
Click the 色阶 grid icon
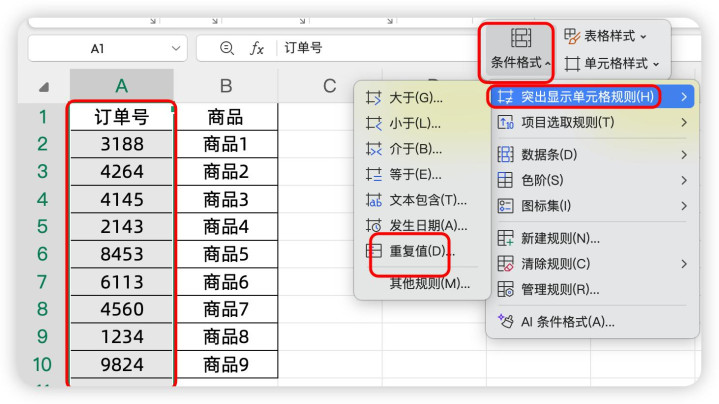[x=505, y=180]
